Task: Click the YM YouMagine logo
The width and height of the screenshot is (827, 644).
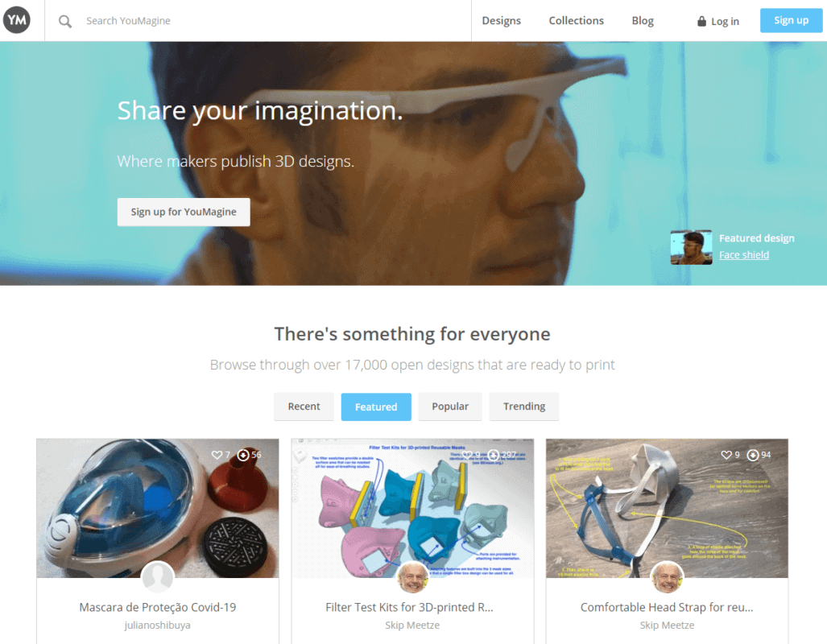Action: 17,20
